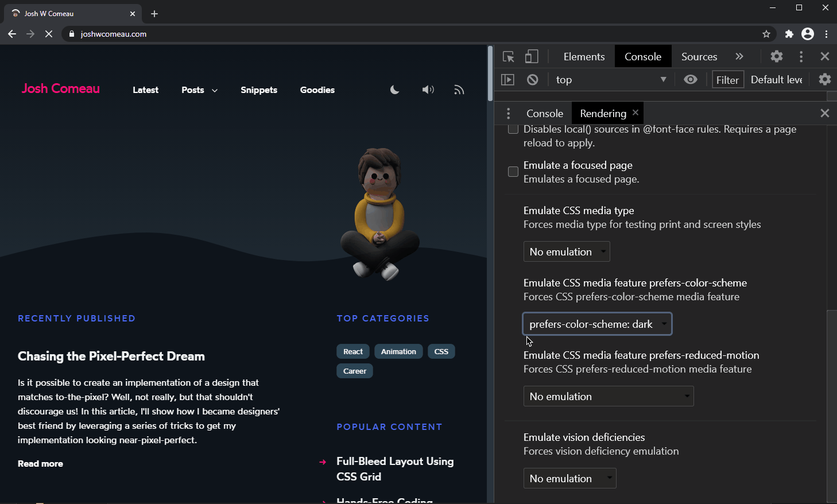
Task: Expand more DevTools tabs chevron
Action: 739,56
